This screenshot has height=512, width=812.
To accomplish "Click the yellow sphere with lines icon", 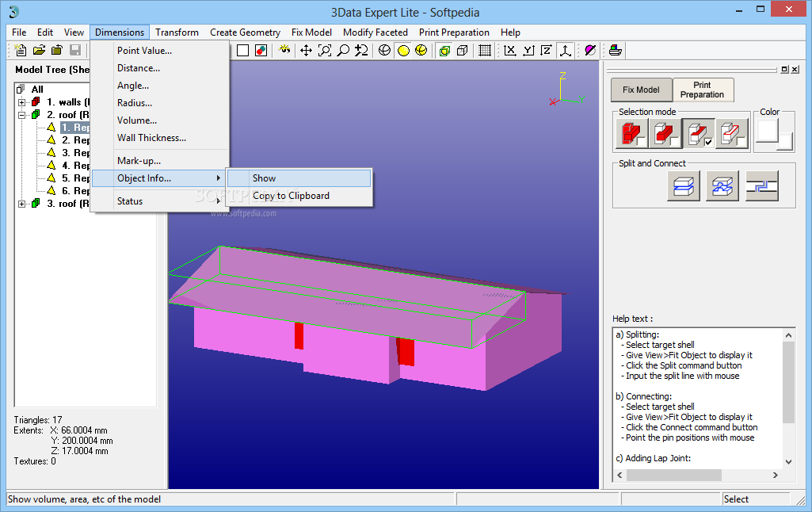I will [x=421, y=50].
